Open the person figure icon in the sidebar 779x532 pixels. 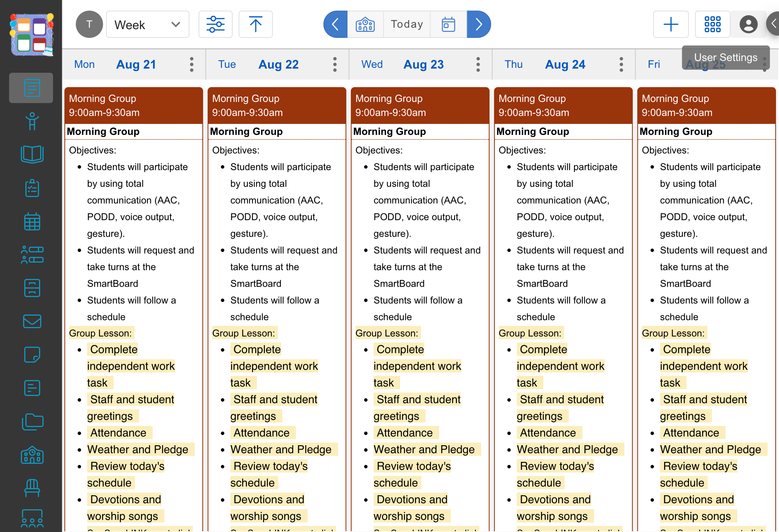tap(32, 121)
